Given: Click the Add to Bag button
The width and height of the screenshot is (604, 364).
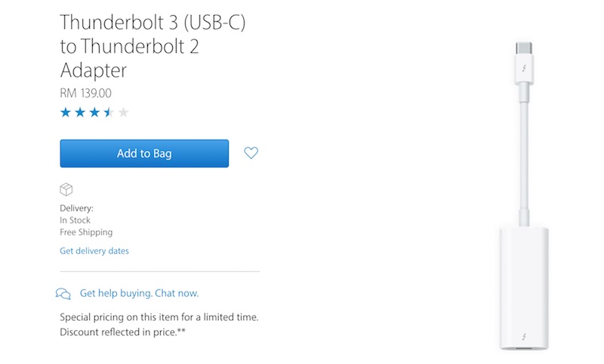Looking at the screenshot, I should [144, 153].
